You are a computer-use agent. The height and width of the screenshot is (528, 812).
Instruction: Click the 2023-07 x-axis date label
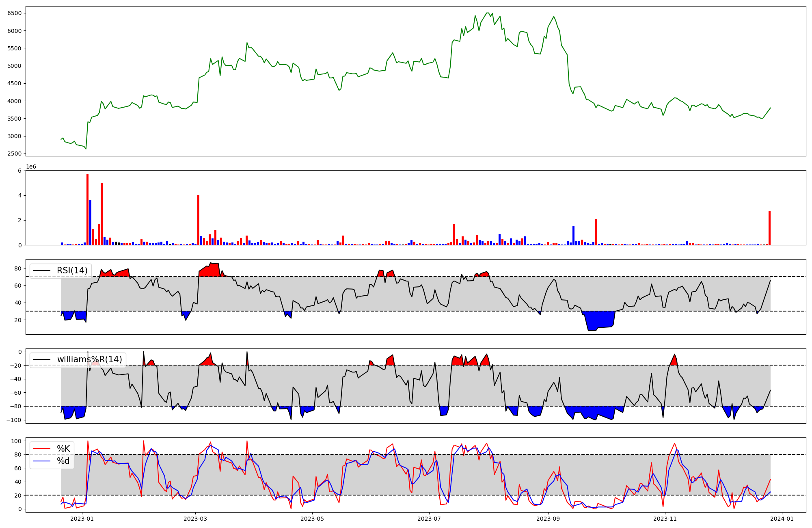pos(430,519)
